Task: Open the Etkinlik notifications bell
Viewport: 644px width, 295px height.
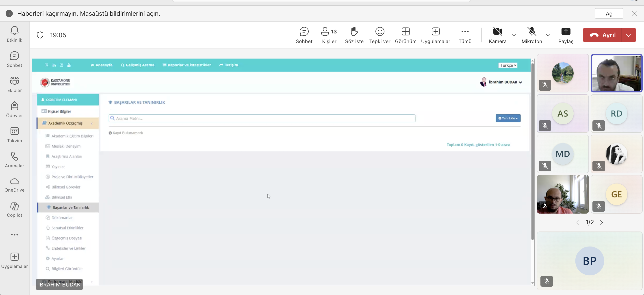Action: point(15,34)
